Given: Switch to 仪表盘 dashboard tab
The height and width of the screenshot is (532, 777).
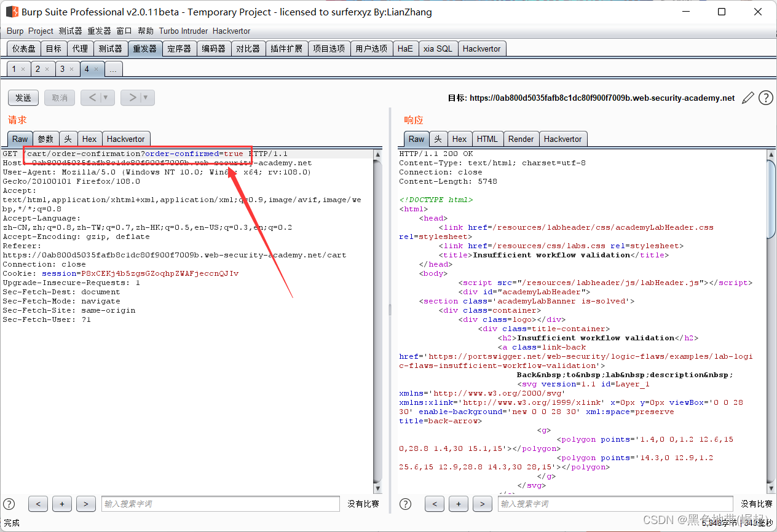Looking at the screenshot, I should click(x=24, y=49).
